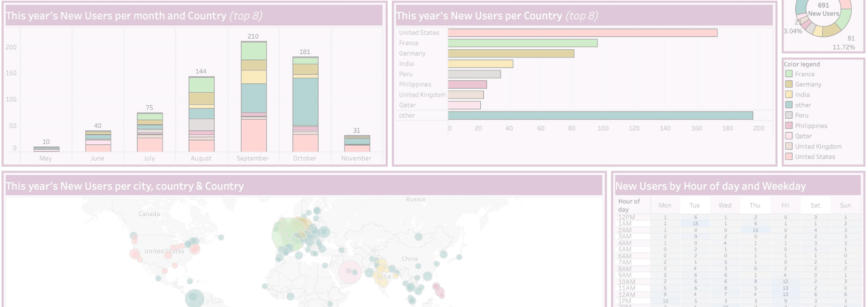
Task: Click the November month axis label
Action: 356,158
